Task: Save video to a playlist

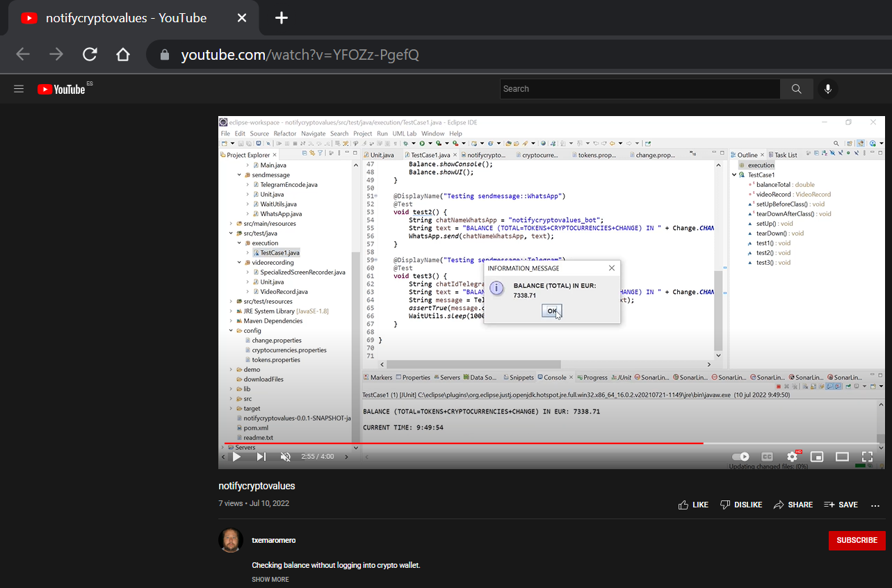Action: click(x=841, y=505)
